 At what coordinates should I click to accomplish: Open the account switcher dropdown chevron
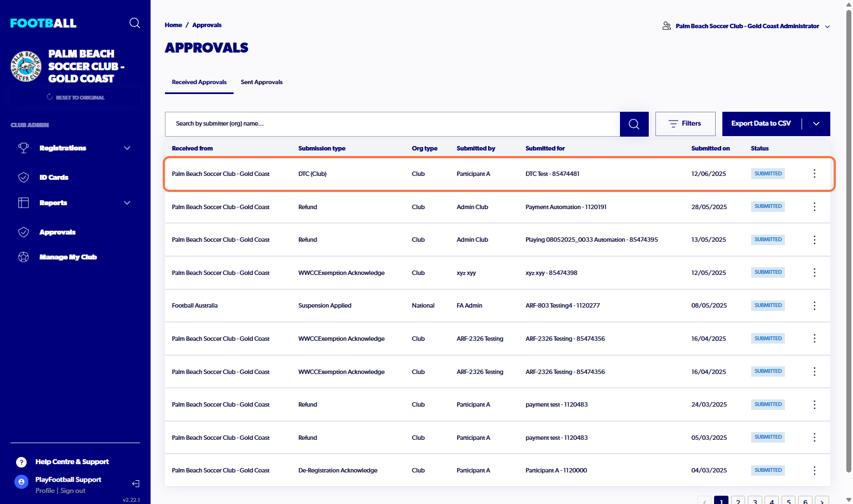click(828, 27)
